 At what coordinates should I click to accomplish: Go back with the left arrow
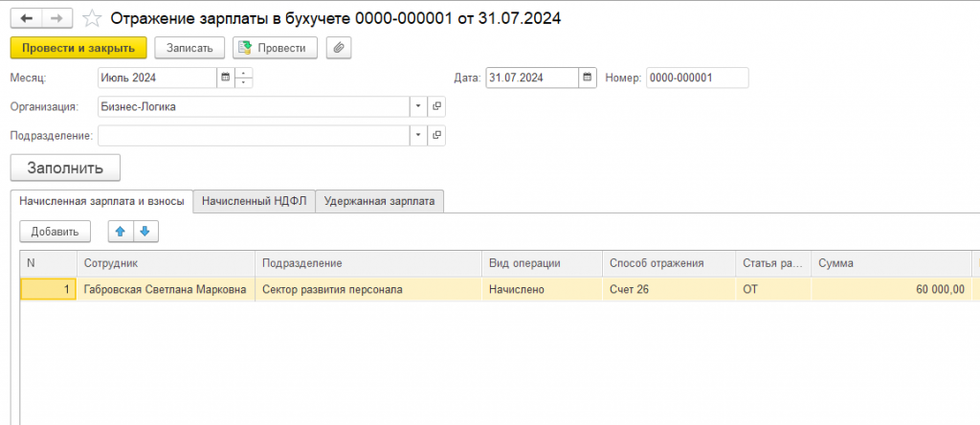tap(26, 18)
